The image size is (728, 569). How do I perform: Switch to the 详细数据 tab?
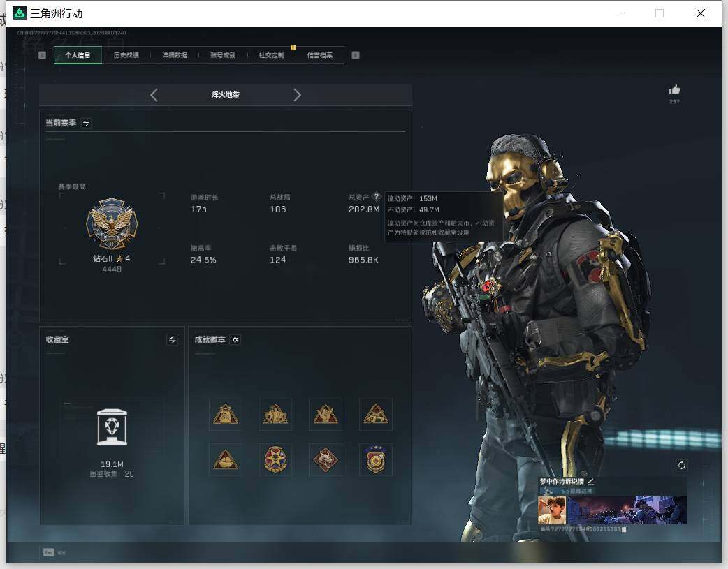[x=175, y=55]
